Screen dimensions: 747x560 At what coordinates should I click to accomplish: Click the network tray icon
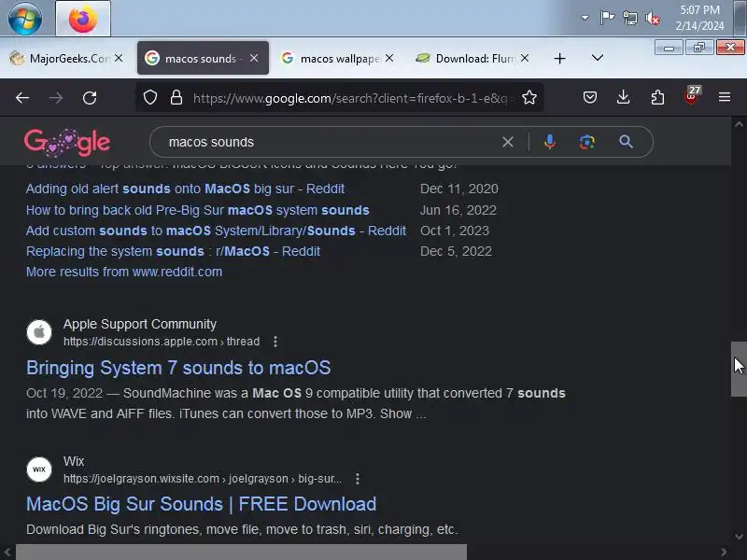tap(630, 19)
